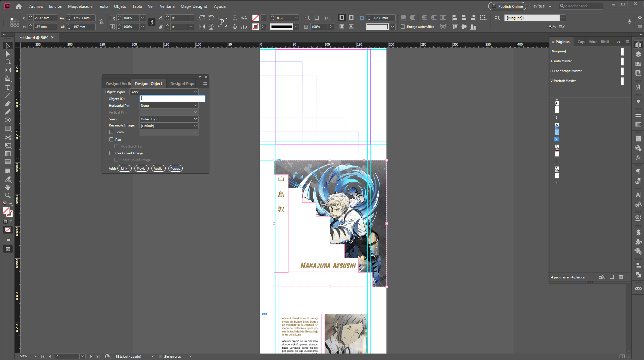Select the Scissors tool
644x360 pixels.
pyautogui.click(x=8, y=137)
